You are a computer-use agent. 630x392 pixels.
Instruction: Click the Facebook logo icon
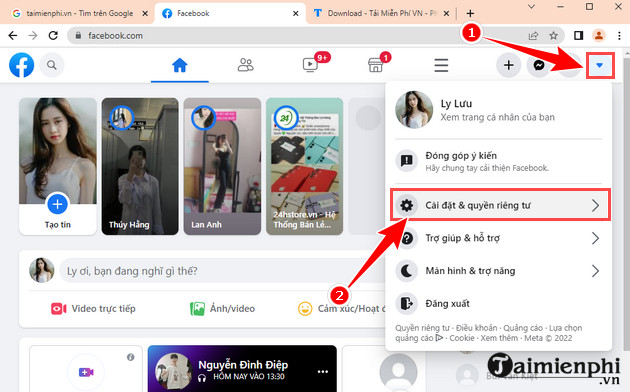22,65
